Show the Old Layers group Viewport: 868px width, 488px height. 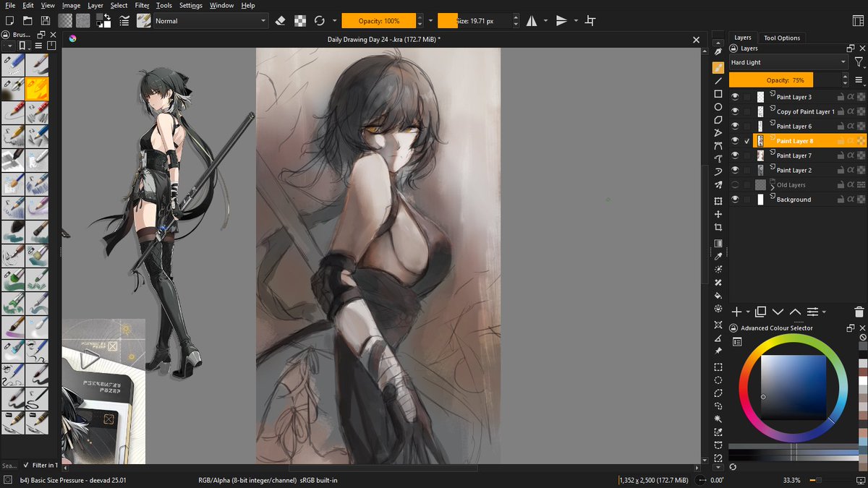click(735, 184)
